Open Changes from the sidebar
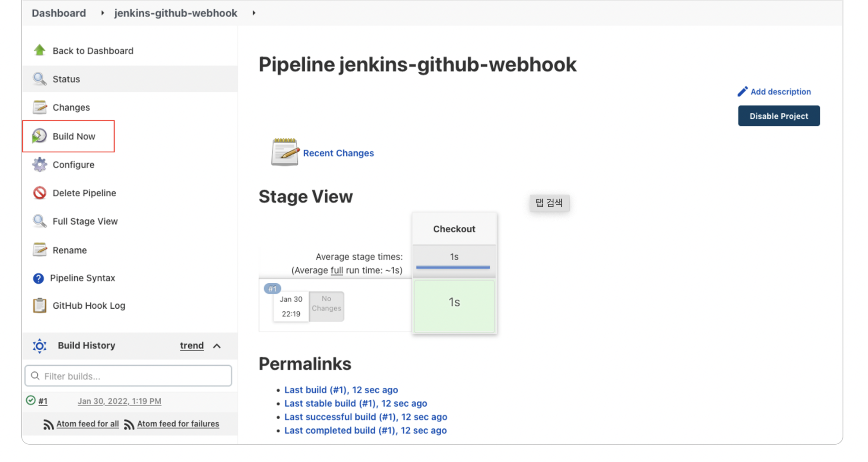Viewport: 868px width, 462px height. tap(71, 107)
